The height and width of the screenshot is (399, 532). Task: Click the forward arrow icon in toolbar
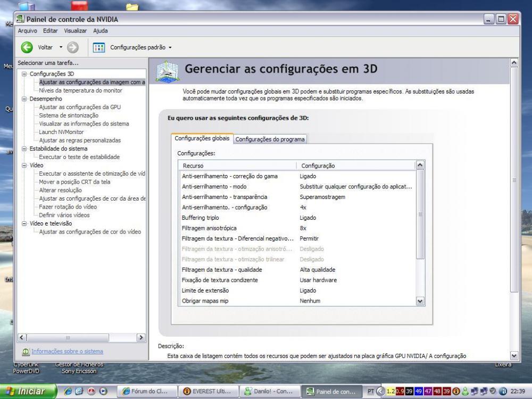(x=72, y=47)
